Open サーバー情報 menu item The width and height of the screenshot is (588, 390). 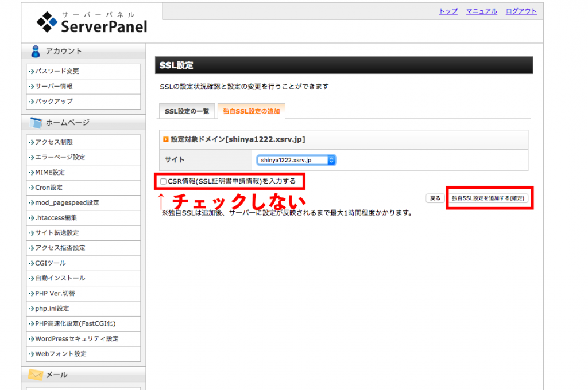click(83, 86)
